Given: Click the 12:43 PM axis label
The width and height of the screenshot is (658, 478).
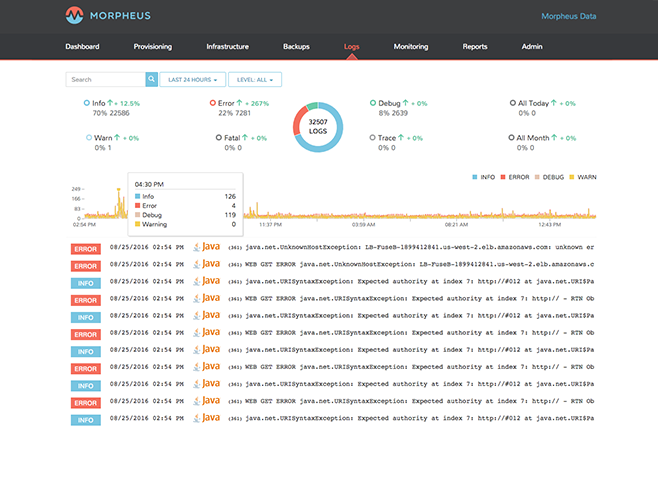Looking at the screenshot, I should (x=550, y=225).
